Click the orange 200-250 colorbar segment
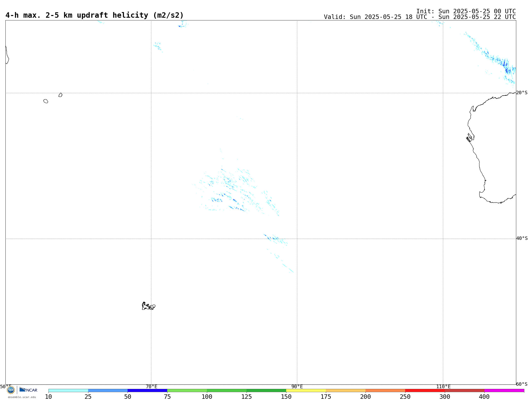Viewport: 532px width, 400px height. (x=385, y=390)
